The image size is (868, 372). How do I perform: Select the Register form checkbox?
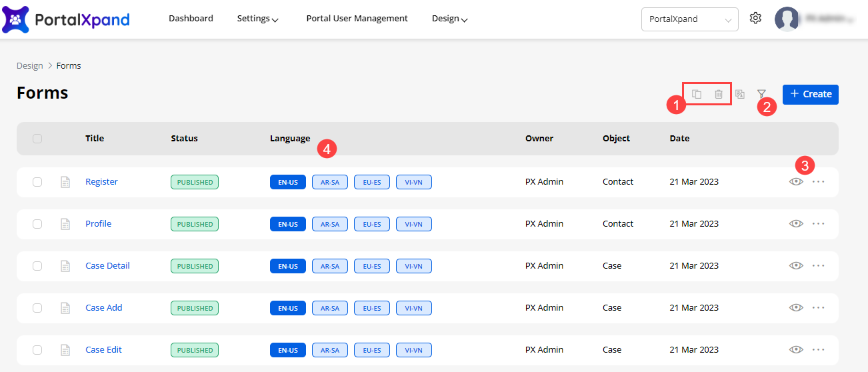tap(37, 182)
